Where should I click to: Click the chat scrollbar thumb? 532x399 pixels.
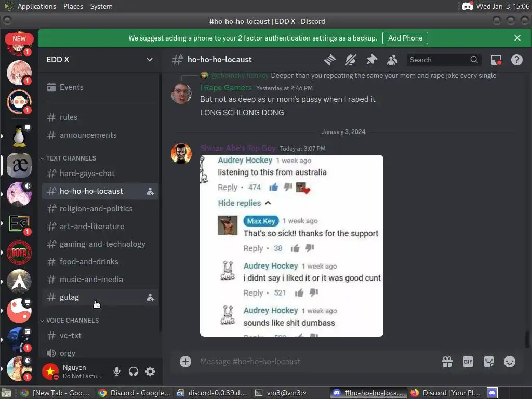pos(527,339)
